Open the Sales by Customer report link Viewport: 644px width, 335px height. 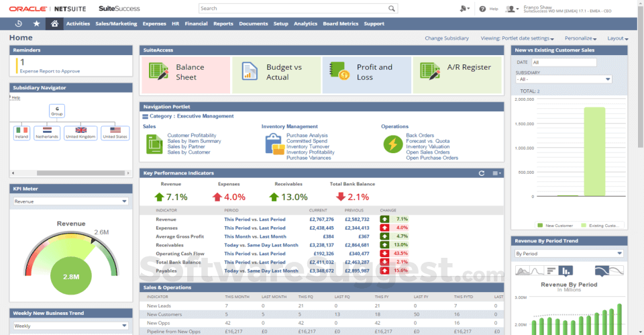click(189, 152)
